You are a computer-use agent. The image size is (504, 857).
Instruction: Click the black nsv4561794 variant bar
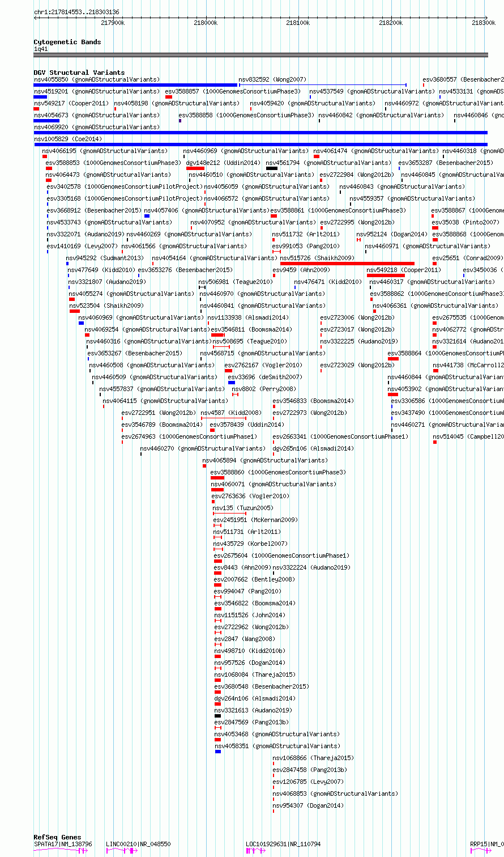pyautogui.click(x=272, y=168)
